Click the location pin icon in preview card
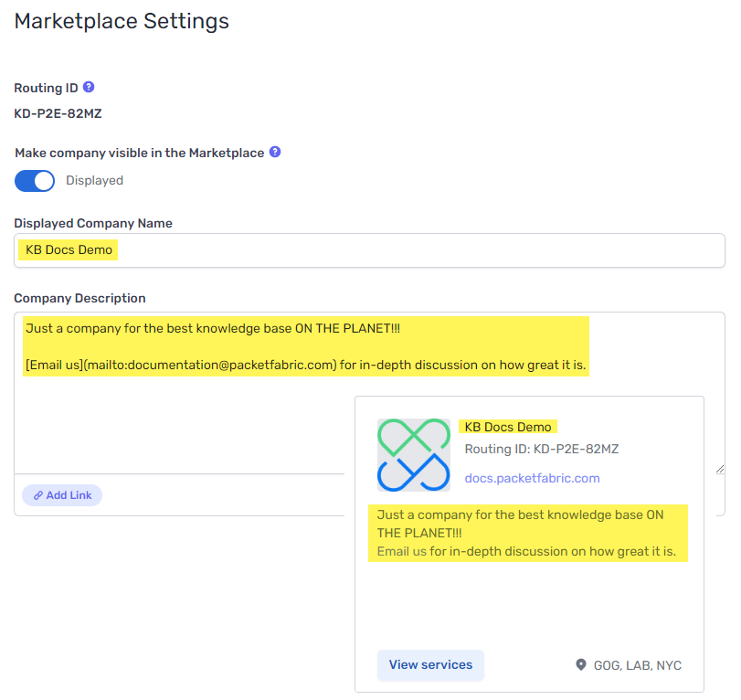The image size is (741, 700). [x=581, y=664]
